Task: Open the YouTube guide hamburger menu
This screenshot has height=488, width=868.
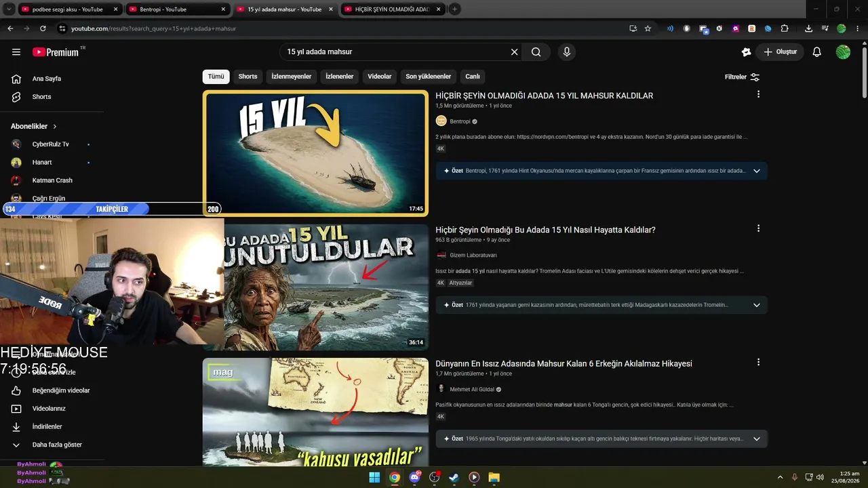Action: click(16, 52)
